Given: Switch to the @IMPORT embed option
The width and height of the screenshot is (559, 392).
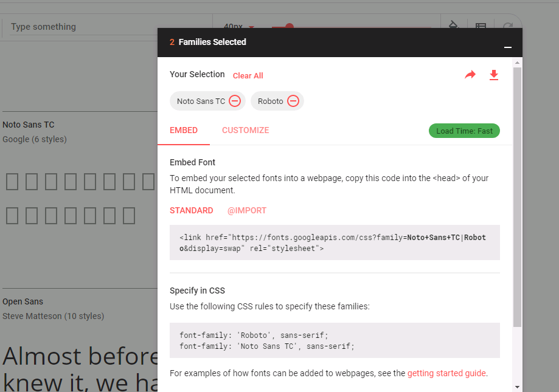Looking at the screenshot, I should [247, 210].
